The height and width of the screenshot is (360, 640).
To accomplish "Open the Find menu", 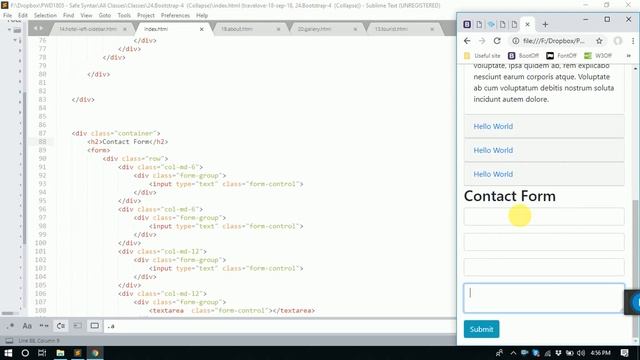I will 68,15.
